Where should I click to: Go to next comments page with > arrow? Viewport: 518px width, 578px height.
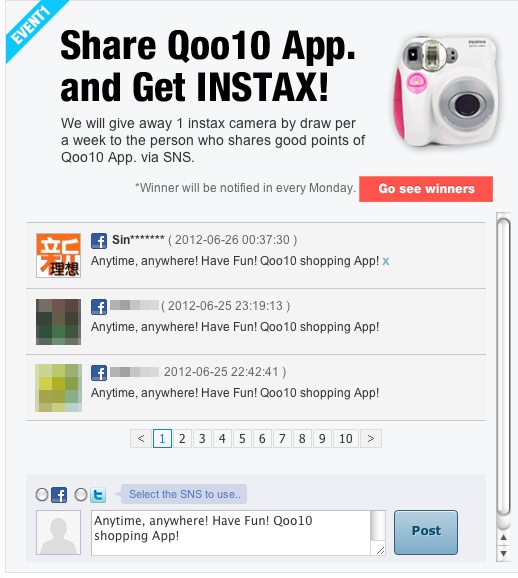[371, 439]
